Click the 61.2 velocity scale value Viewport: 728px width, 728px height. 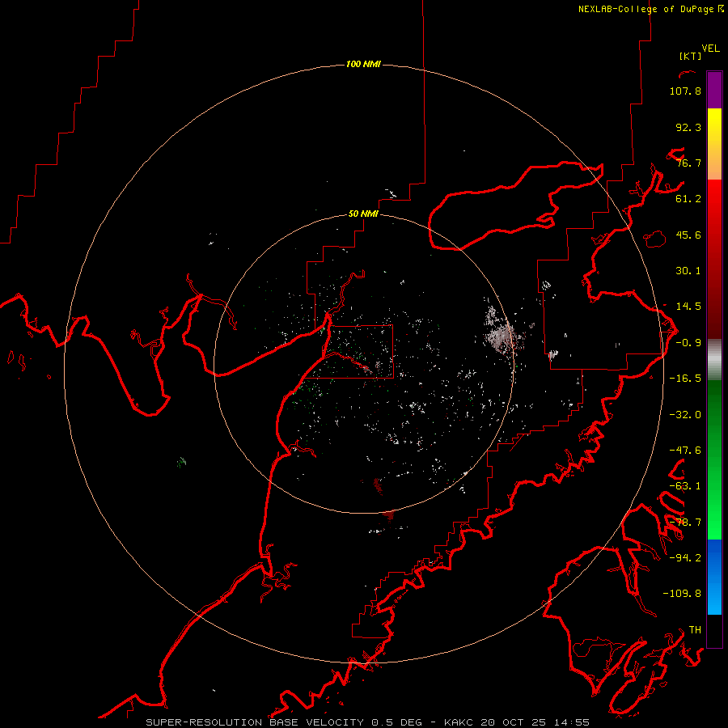[688, 199]
